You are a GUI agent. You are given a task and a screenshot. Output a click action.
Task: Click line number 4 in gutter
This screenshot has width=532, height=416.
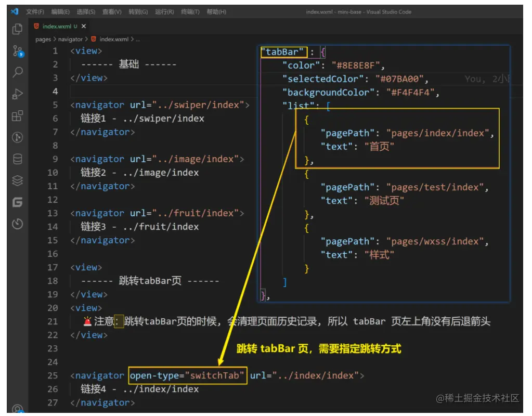pos(55,92)
